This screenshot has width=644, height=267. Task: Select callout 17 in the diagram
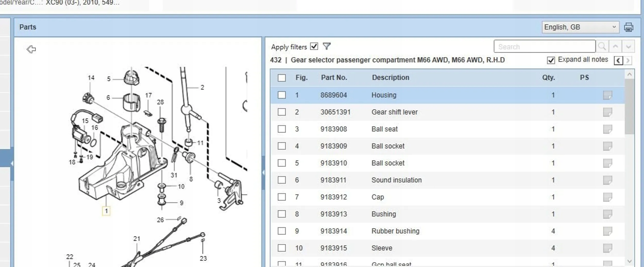tap(148, 95)
